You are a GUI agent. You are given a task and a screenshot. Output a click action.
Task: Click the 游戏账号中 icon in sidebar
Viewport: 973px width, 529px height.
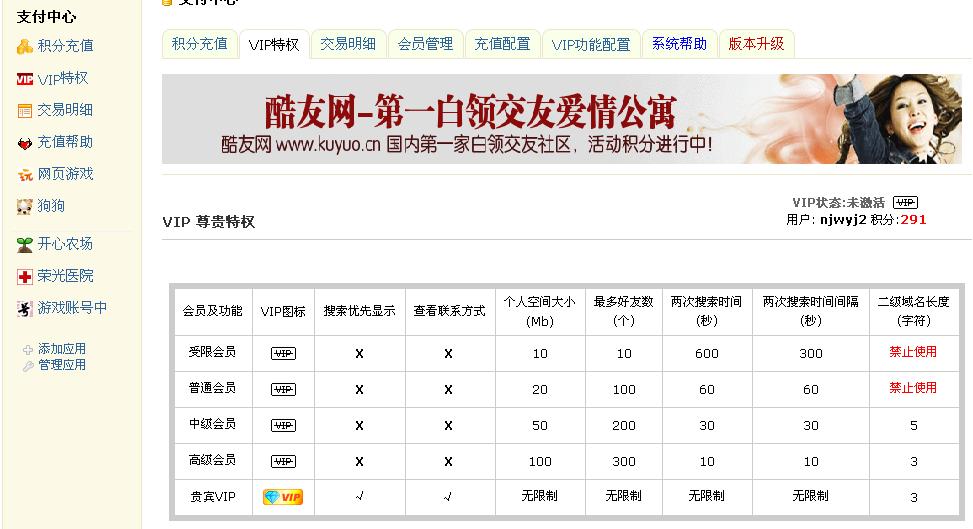(x=25, y=309)
